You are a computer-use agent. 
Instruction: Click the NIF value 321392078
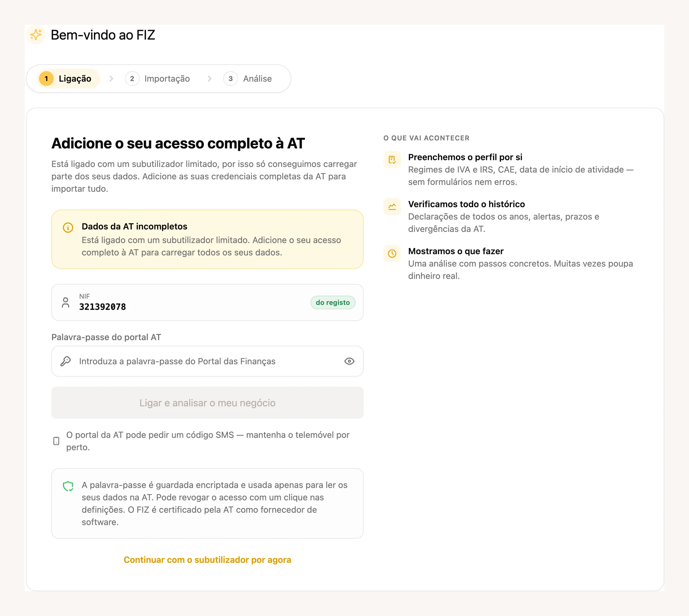[103, 307]
